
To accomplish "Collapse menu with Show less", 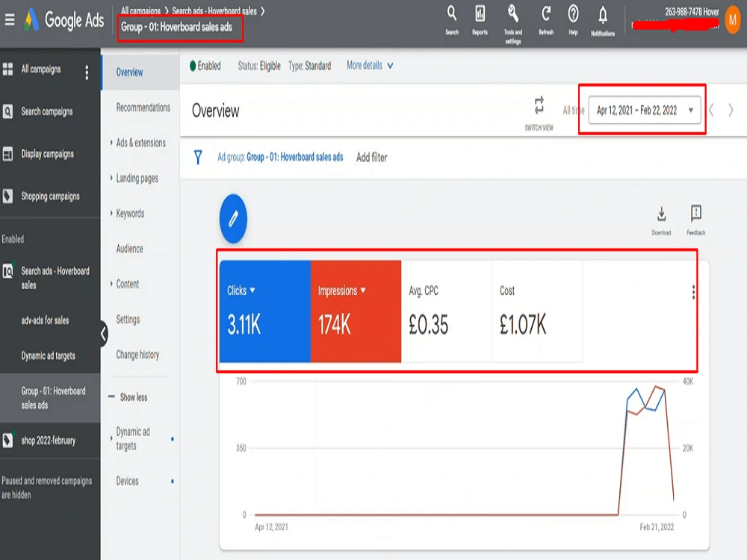I will tap(128, 397).
